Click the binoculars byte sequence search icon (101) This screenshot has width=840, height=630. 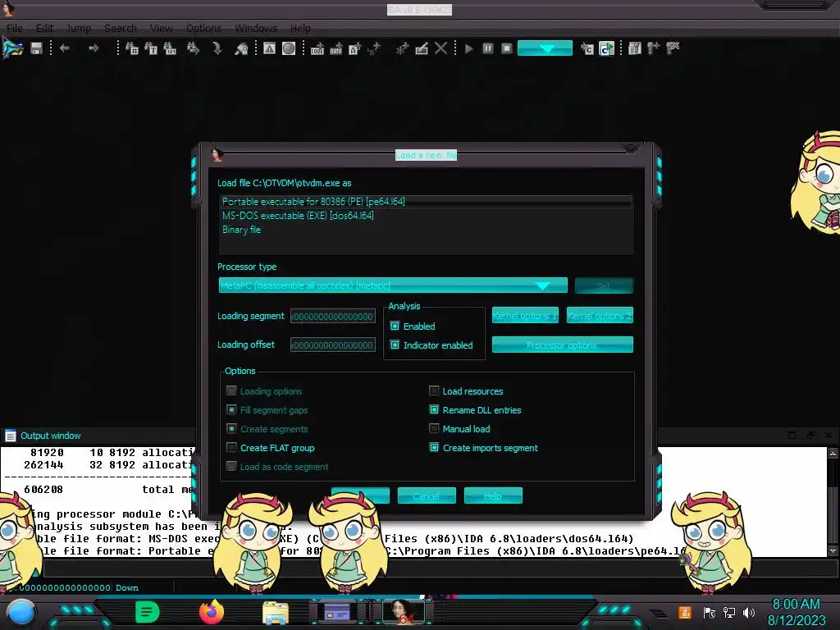click(170, 48)
